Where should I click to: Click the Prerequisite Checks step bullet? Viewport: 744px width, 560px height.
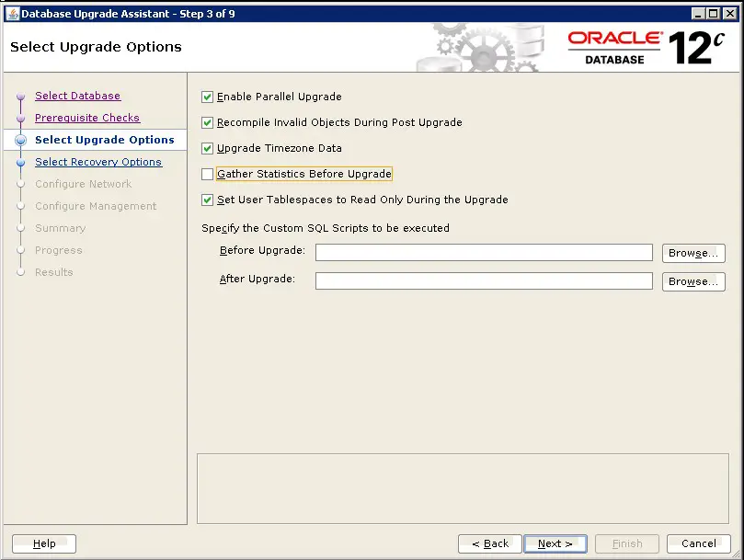coord(20,119)
